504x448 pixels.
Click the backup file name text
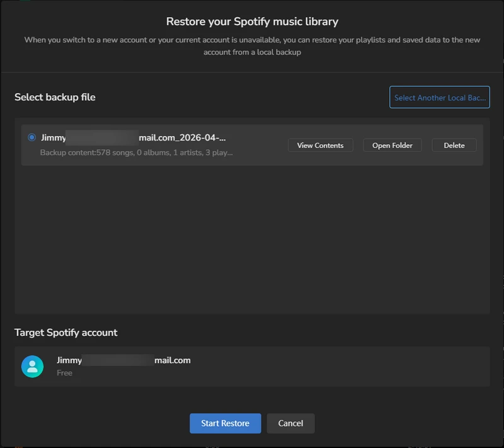[134, 137]
